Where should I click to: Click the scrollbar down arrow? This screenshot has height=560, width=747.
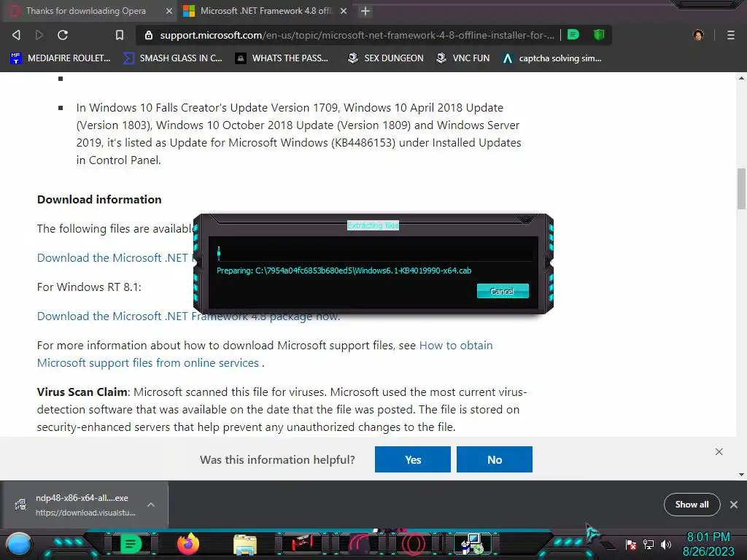coord(741,474)
